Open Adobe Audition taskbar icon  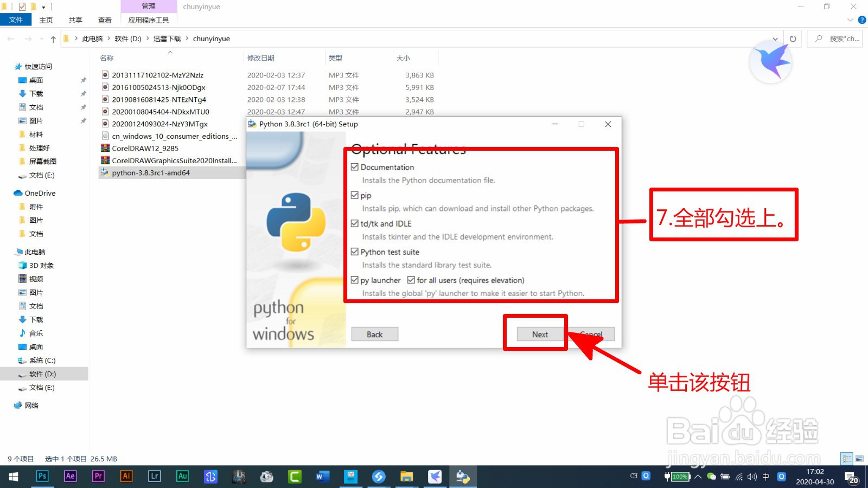[182, 476]
